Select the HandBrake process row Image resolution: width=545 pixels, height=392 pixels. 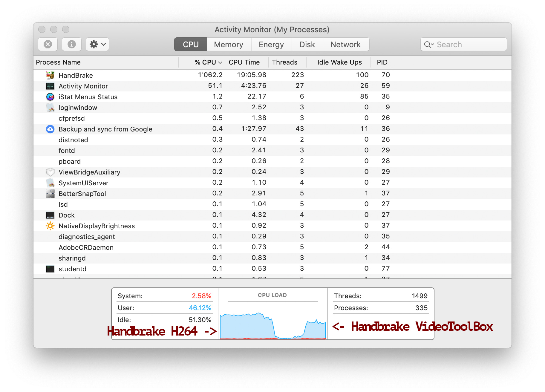click(272, 75)
